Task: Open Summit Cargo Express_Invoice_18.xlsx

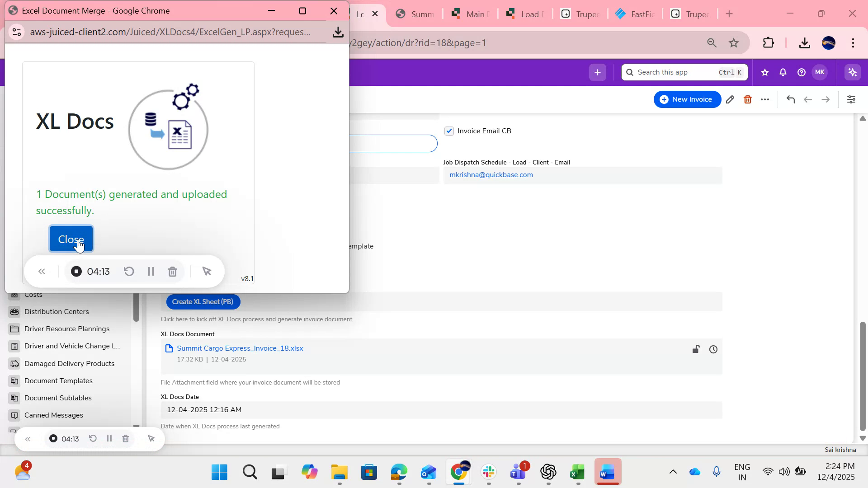Action: (x=240, y=348)
